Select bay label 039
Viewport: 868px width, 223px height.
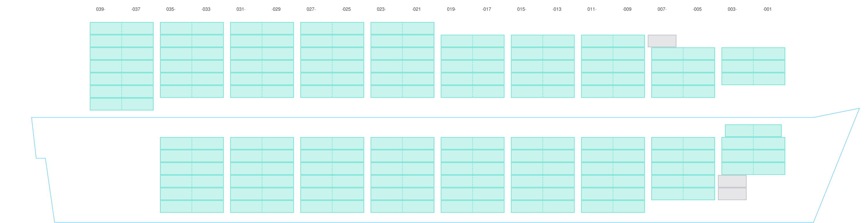click(100, 9)
